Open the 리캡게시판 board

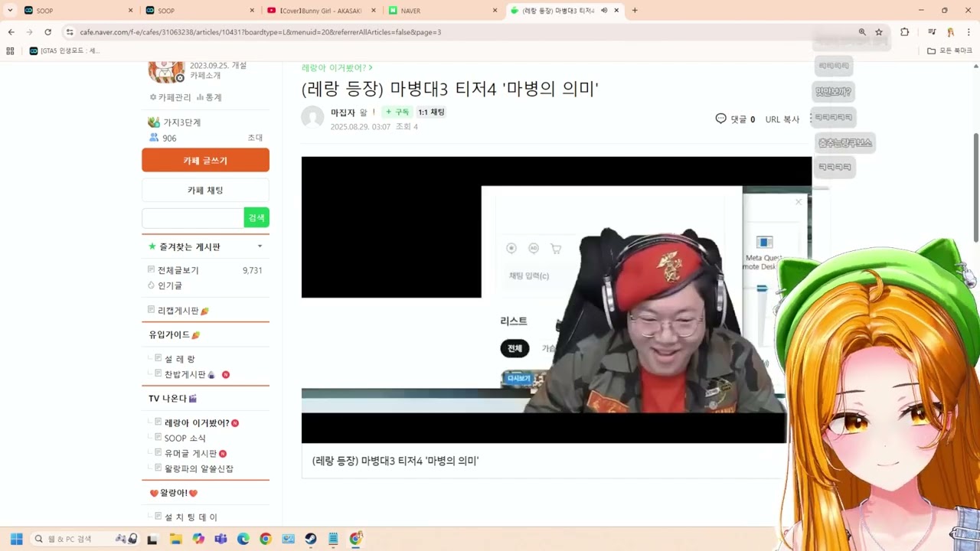(178, 311)
